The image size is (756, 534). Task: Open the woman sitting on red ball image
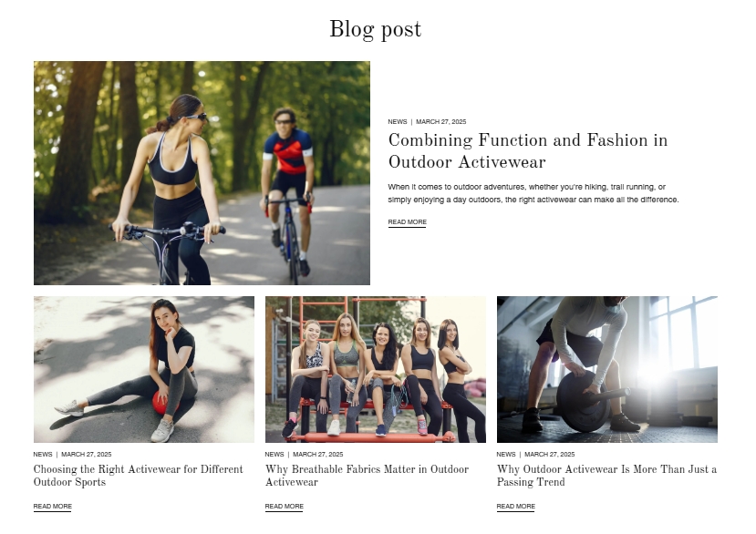[x=144, y=369]
